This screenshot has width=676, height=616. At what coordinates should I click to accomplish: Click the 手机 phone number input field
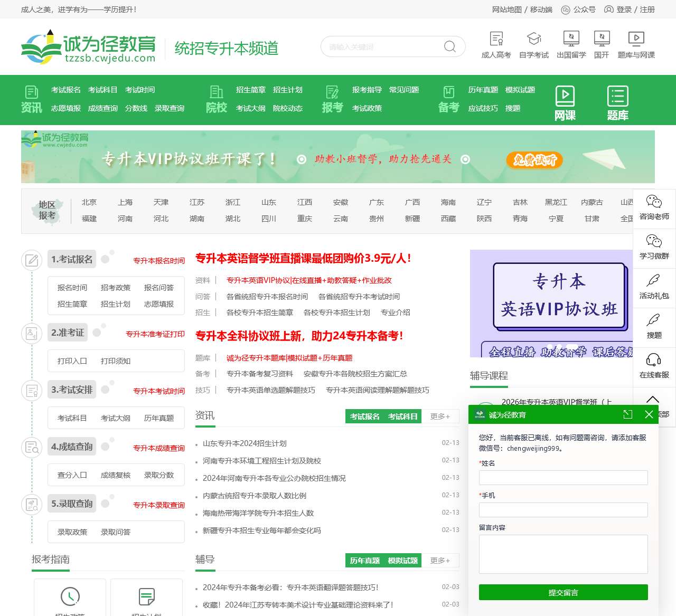(x=563, y=510)
